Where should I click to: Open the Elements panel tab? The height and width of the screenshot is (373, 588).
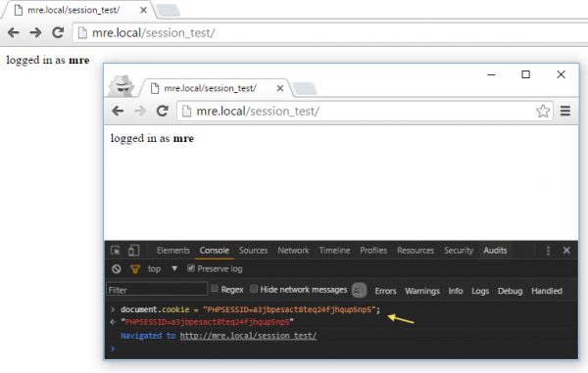(173, 251)
